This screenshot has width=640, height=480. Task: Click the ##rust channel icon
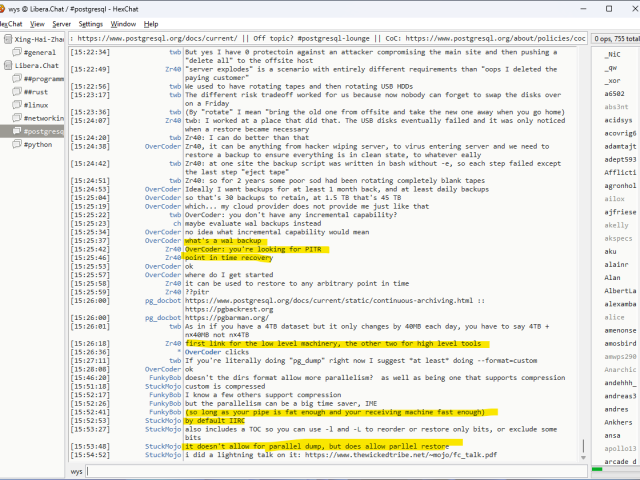(17, 91)
